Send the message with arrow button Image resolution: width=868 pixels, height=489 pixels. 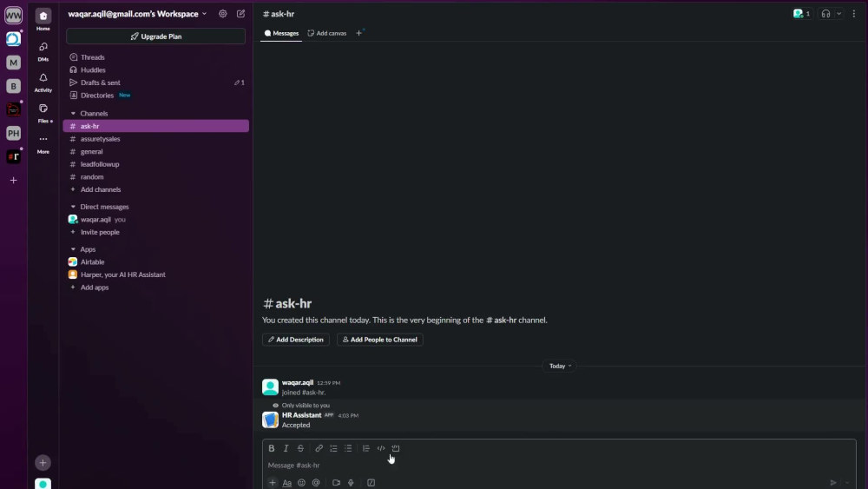click(x=833, y=482)
